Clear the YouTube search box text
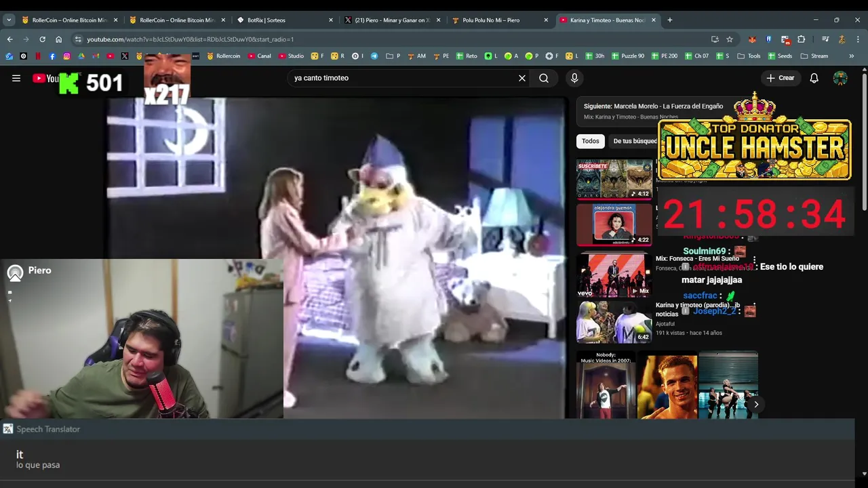868x488 pixels. pyautogui.click(x=522, y=78)
